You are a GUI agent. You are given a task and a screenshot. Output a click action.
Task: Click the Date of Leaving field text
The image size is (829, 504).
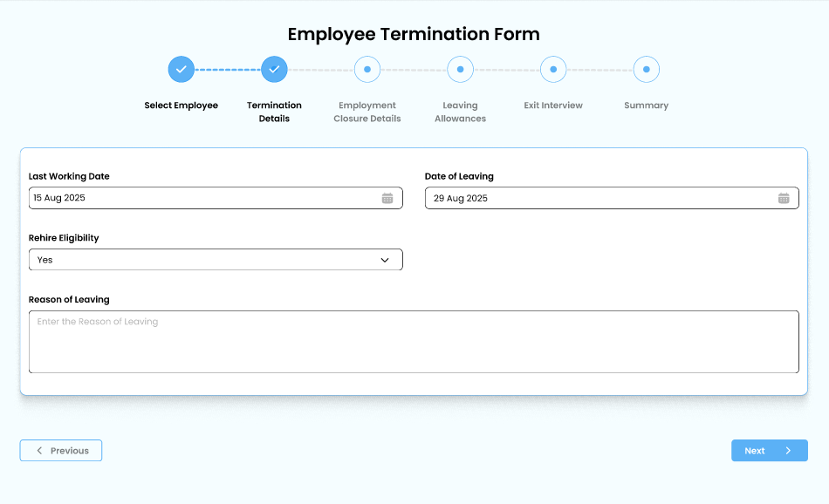tap(460, 198)
